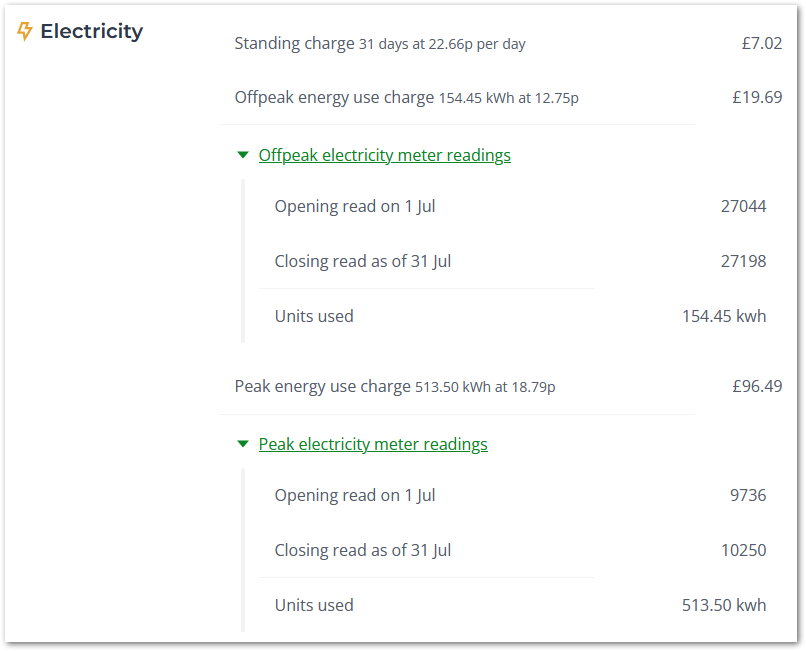Click the orange lightning bolt Electricity icon
This screenshot has width=806, height=651.
click(x=25, y=31)
